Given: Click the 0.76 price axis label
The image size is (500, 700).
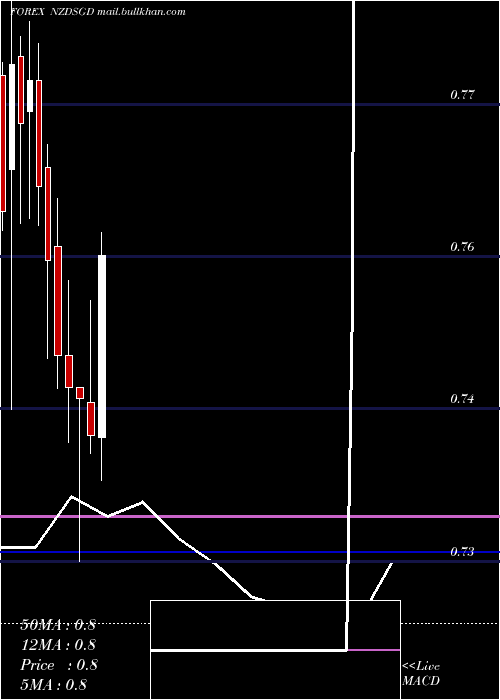Looking at the screenshot, I should 462,246.
